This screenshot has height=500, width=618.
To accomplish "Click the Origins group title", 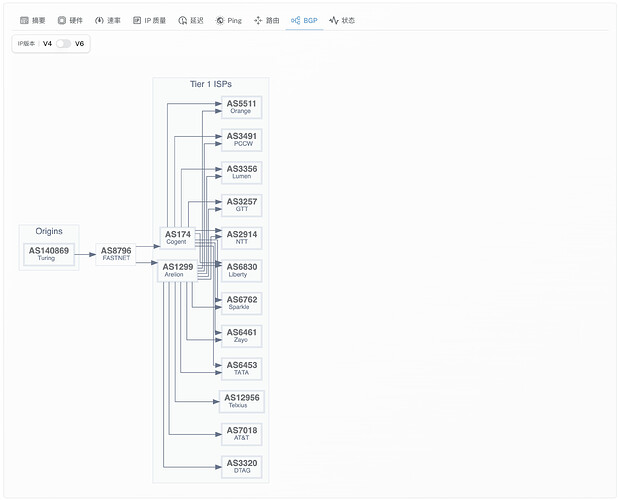I will pos(49,231).
